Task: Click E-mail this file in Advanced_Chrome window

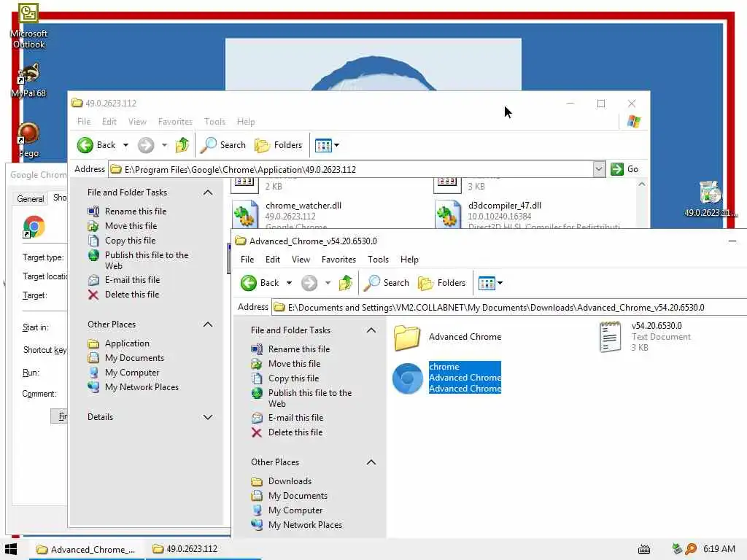Action: click(287, 418)
